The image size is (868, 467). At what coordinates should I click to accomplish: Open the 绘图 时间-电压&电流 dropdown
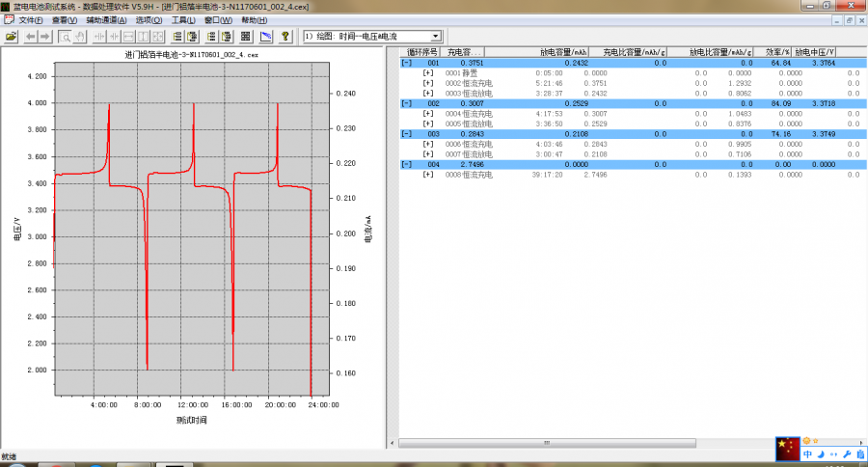(435, 37)
